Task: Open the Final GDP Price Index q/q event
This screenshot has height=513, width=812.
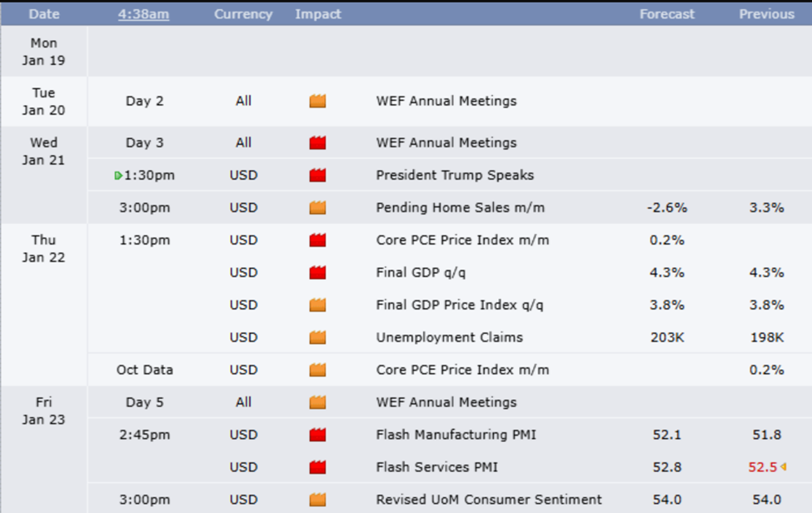Action: point(459,306)
